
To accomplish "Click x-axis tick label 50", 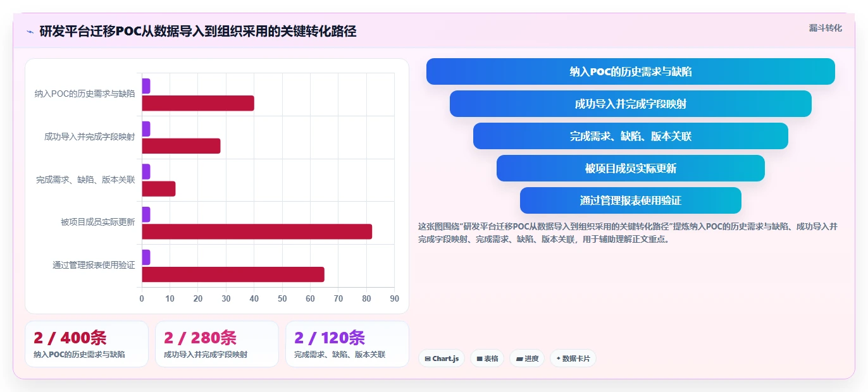I will point(282,298).
